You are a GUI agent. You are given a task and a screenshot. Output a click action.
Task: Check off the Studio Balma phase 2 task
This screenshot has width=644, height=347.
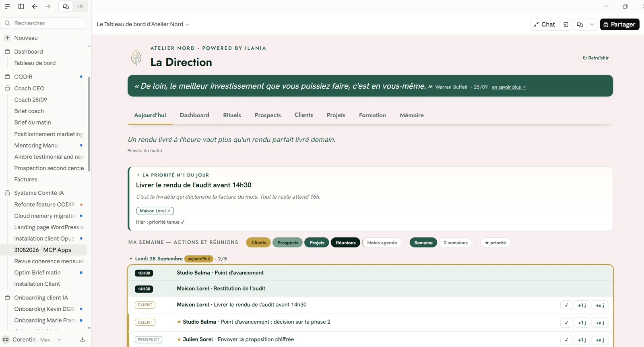tap(566, 323)
